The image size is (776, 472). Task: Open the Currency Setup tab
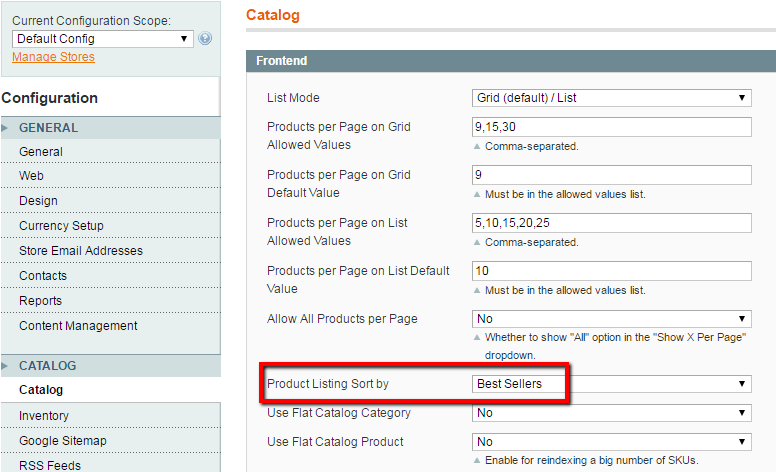point(111,226)
